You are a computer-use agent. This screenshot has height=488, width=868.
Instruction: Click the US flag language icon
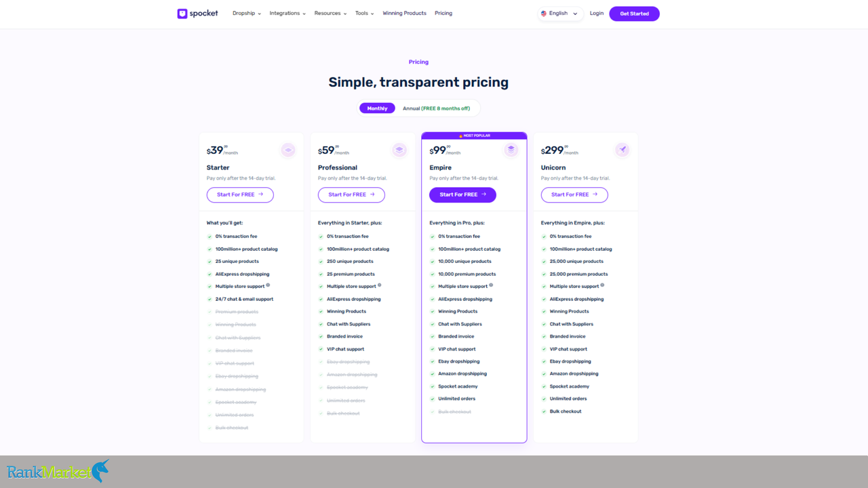coord(544,14)
